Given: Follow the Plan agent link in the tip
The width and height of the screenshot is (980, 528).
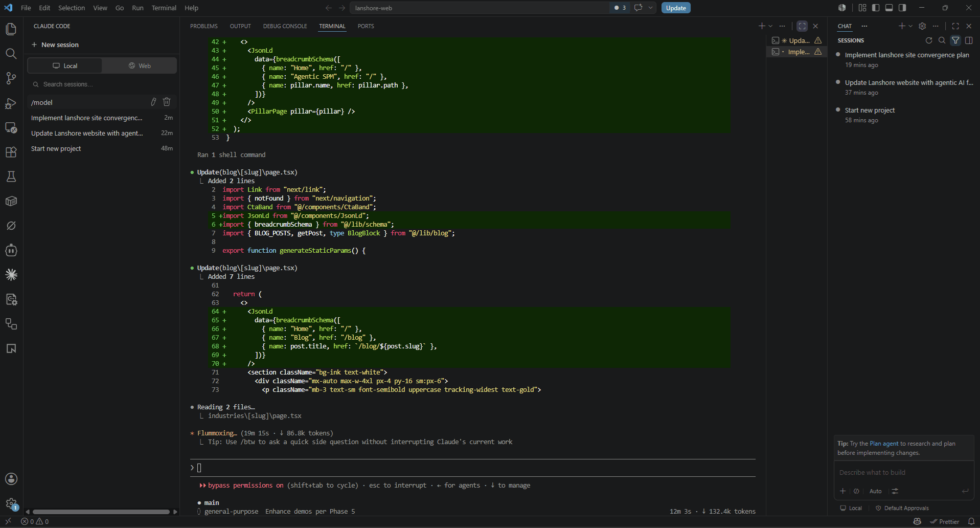Looking at the screenshot, I should pos(884,444).
